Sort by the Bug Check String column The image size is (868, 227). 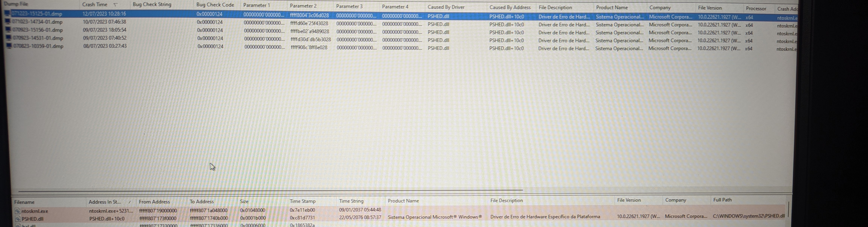point(152,4)
